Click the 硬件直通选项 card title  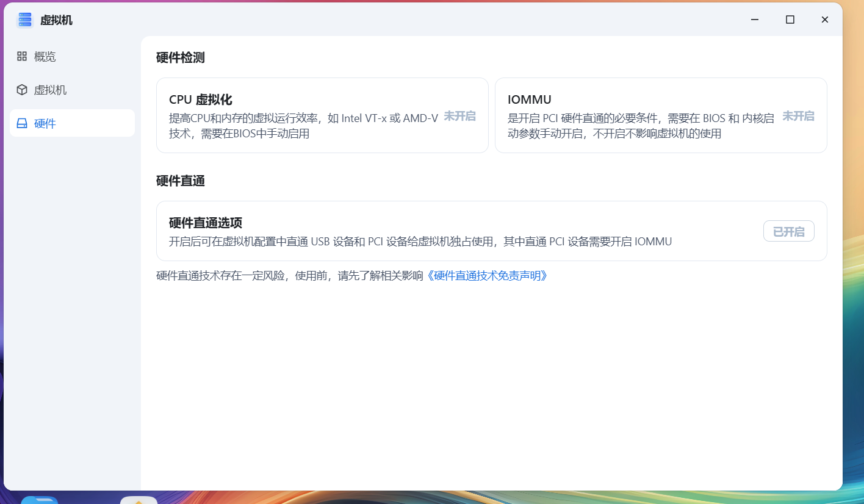click(x=205, y=223)
